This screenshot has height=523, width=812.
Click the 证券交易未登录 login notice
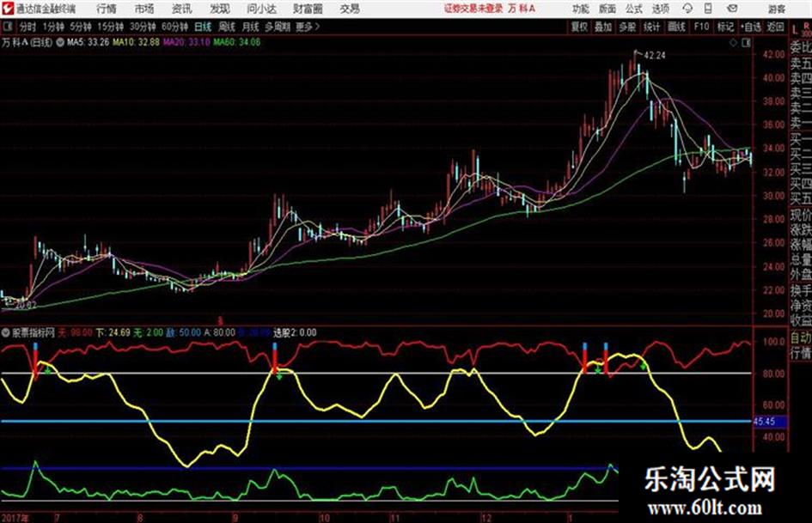(x=473, y=9)
